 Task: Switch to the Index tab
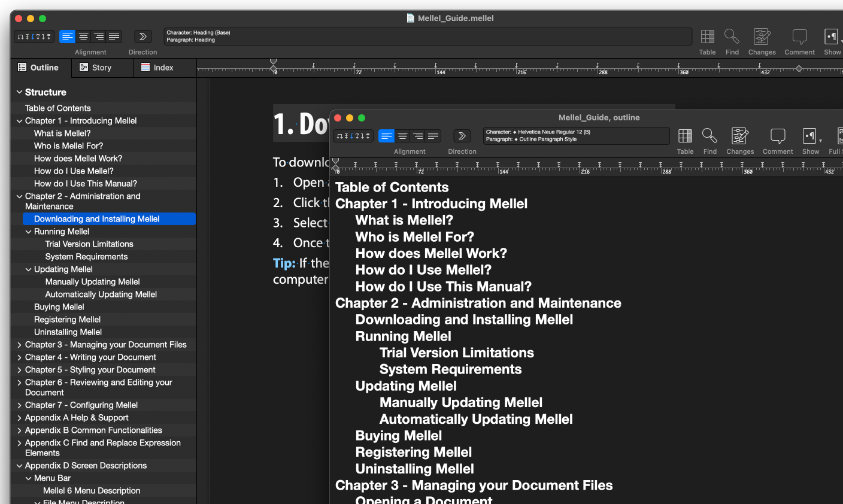tap(164, 68)
